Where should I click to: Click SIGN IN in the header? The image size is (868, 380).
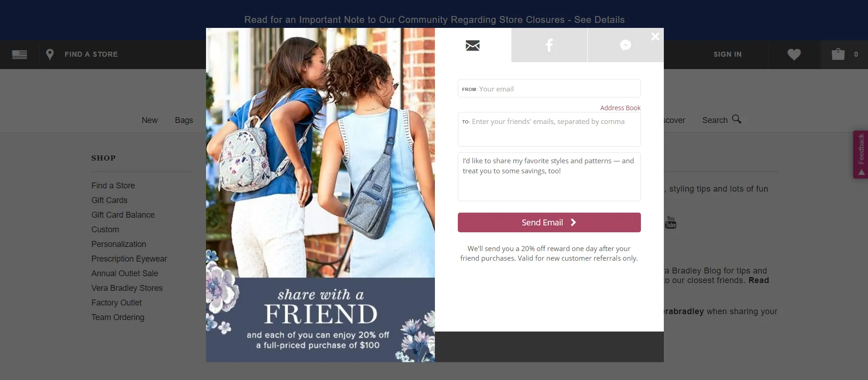coord(727,54)
